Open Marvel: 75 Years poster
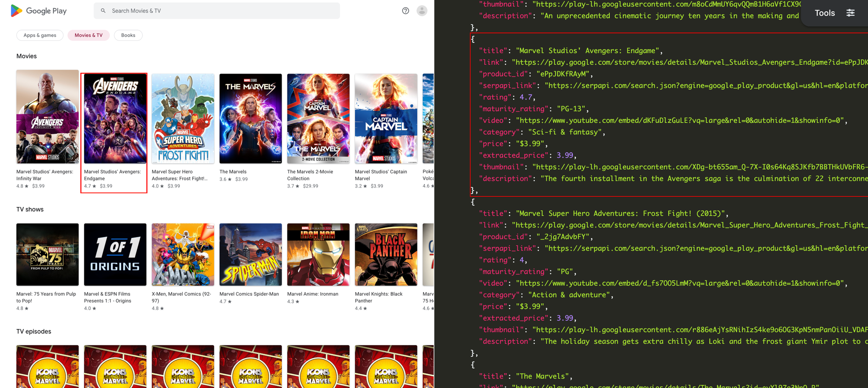 coord(48,255)
